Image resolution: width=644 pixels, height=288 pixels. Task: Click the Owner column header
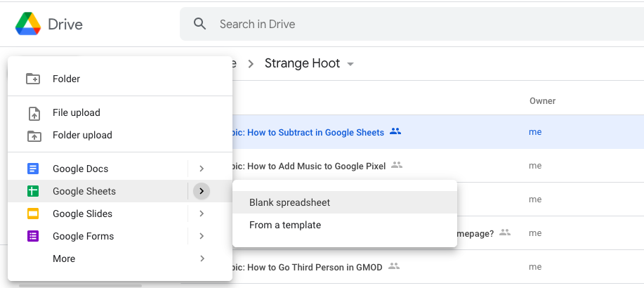(x=542, y=101)
